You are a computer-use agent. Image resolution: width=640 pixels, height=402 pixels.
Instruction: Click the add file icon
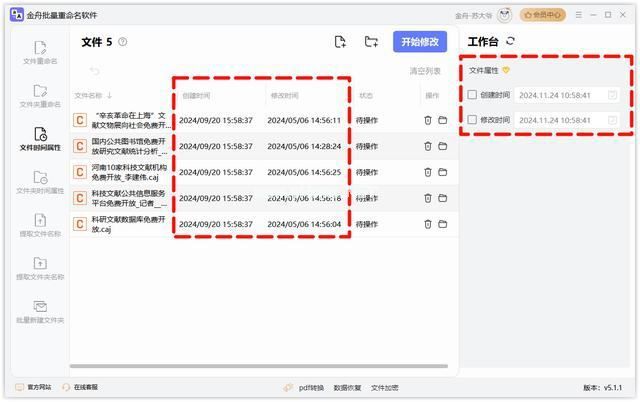click(340, 42)
